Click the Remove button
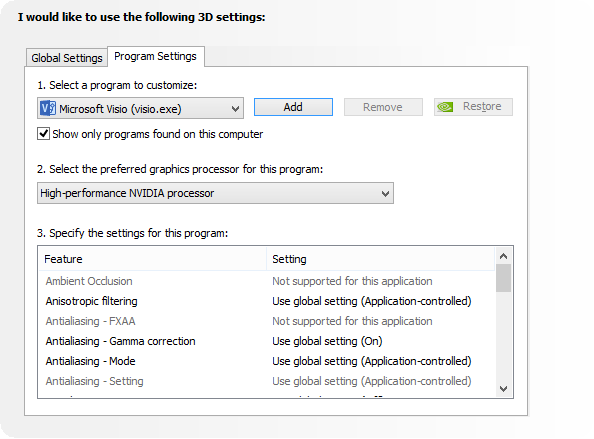594x439 pixels. 383,107
